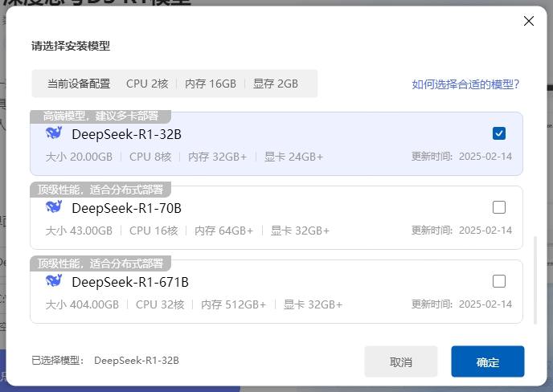Close the model selection dialog
Viewport: 553px width, 392px height.
tap(528, 21)
